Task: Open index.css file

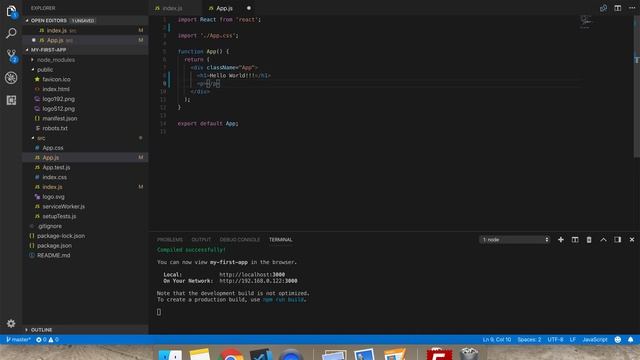Action: 85,178
